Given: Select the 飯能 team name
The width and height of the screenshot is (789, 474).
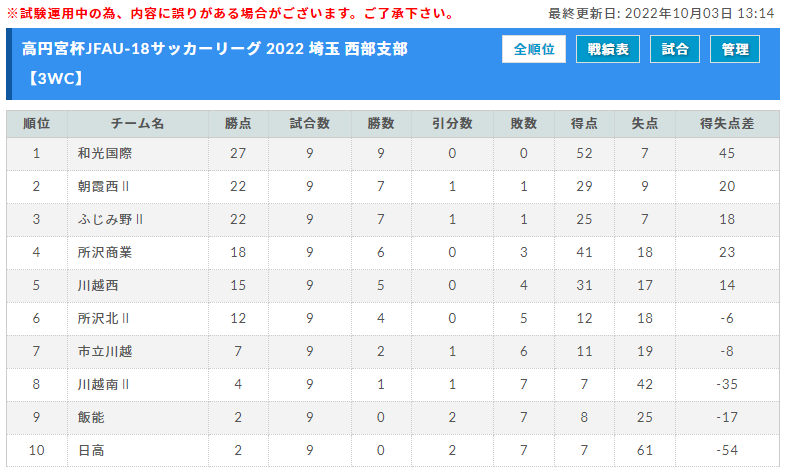Looking at the screenshot, I should 91,417.
